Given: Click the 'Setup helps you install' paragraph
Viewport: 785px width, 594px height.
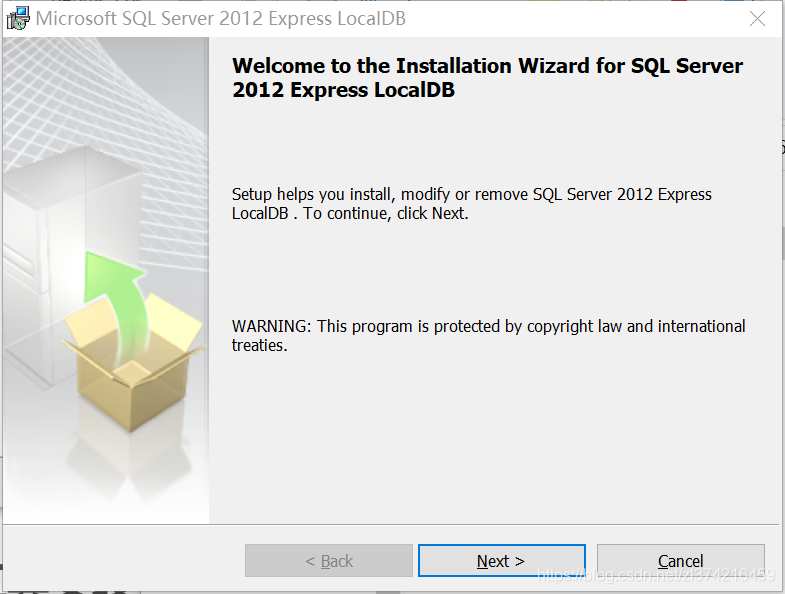Looking at the screenshot, I should pyautogui.click(x=472, y=204).
